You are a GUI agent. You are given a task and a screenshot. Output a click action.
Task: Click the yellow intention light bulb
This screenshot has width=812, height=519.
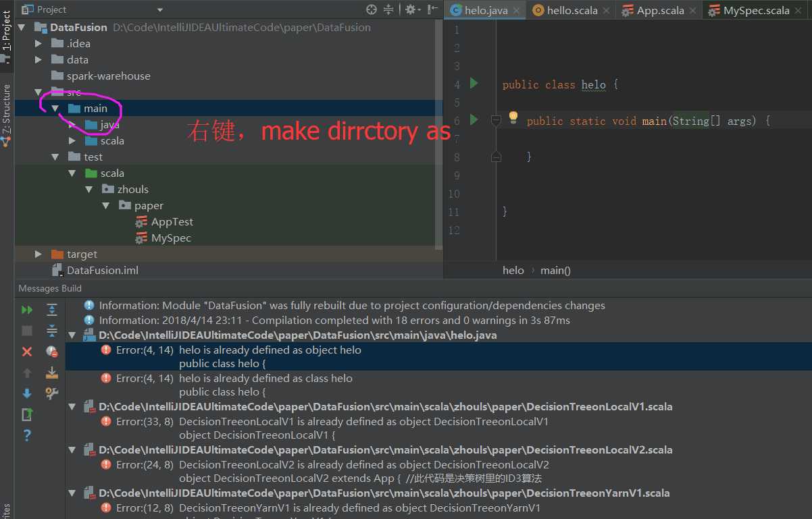tap(513, 118)
